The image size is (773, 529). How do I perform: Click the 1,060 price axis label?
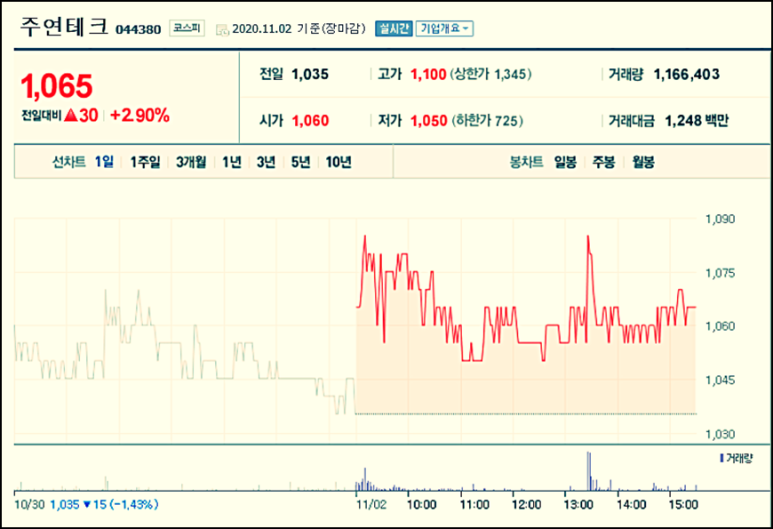pyautogui.click(x=720, y=326)
